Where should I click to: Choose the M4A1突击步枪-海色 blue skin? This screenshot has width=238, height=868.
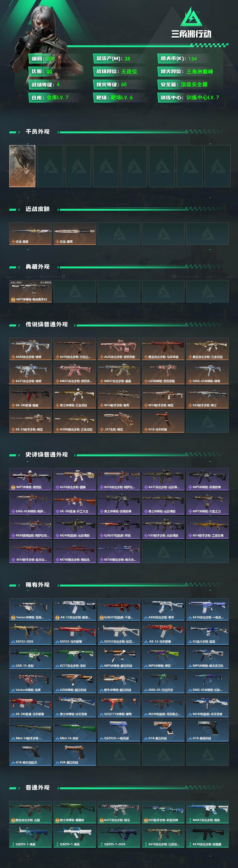tap(207, 812)
